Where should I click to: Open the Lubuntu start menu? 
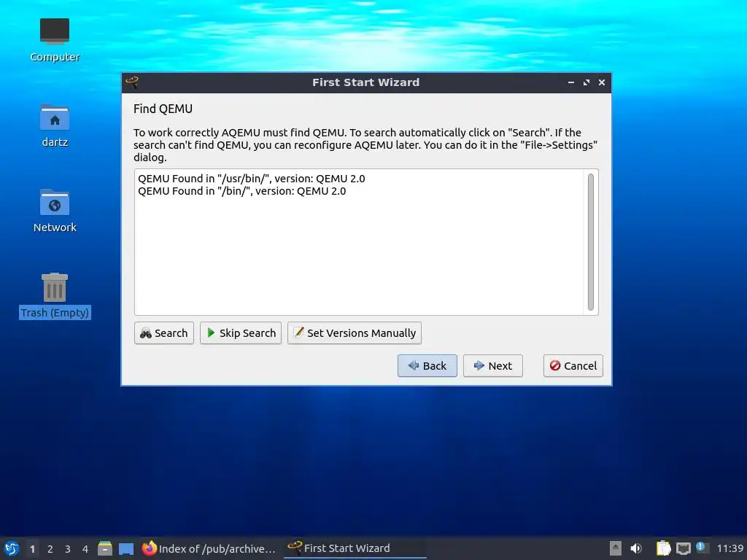point(12,548)
